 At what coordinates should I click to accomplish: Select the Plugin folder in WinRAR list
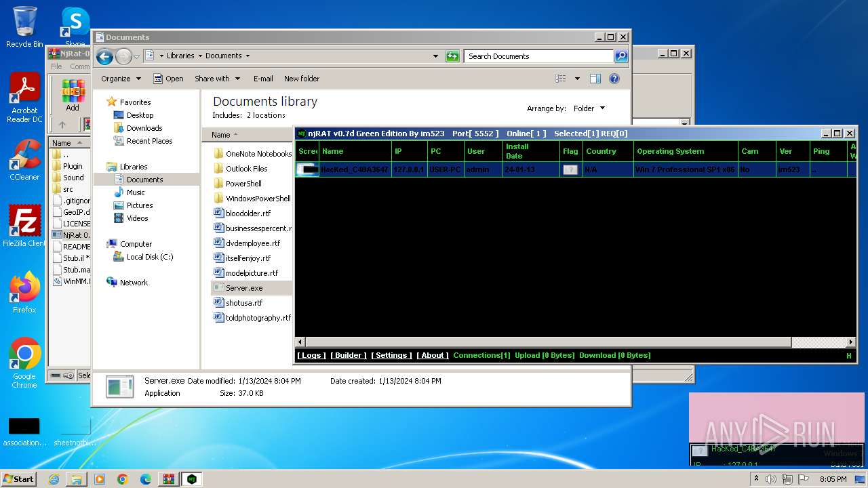[73, 166]
